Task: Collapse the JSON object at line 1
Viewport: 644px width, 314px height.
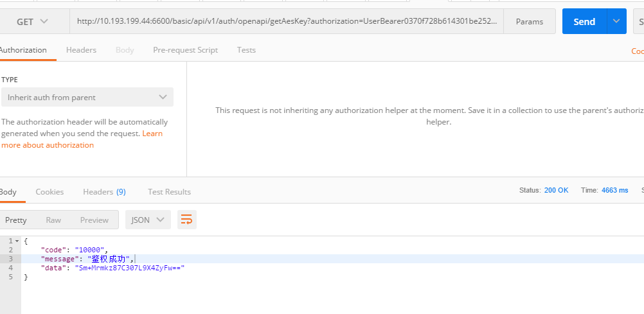Action: (17, 241)
